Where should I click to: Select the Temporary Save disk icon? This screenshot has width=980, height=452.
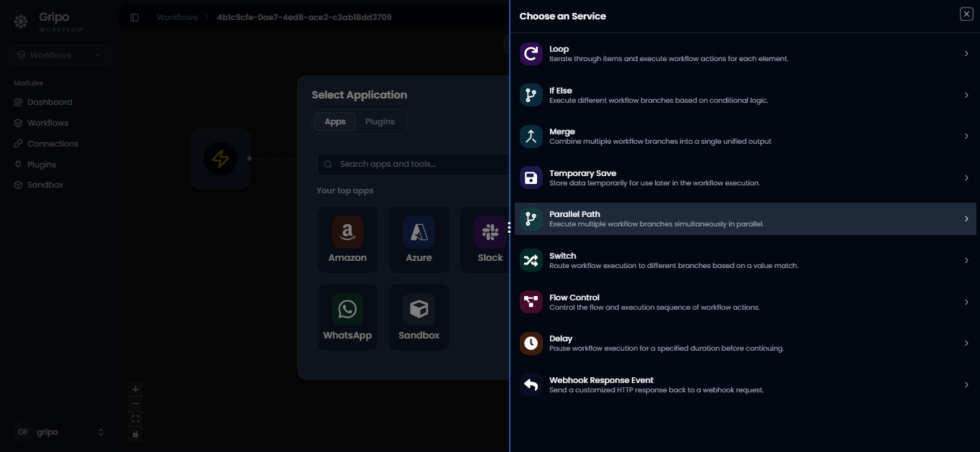click(531, 177)
